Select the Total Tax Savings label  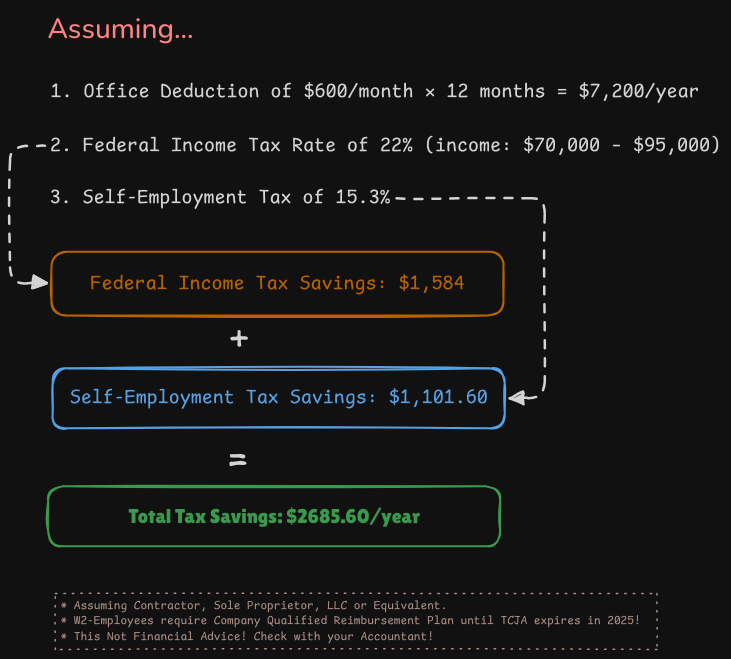pos(205,517)
